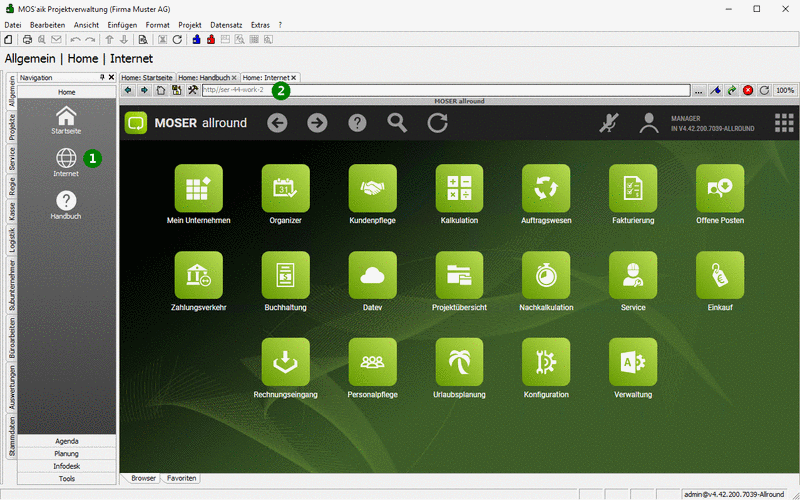
Task: Open Projektübersicht folder tile
Action: 459,275
